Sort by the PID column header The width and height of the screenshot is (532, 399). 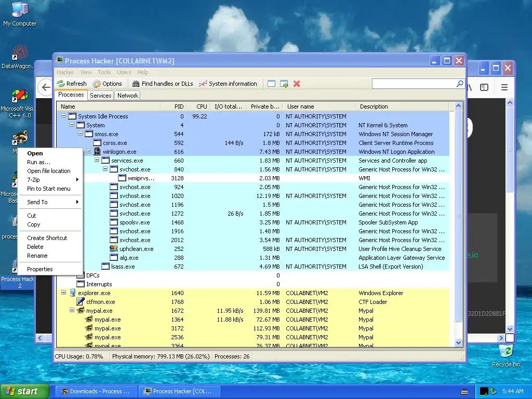174,107
